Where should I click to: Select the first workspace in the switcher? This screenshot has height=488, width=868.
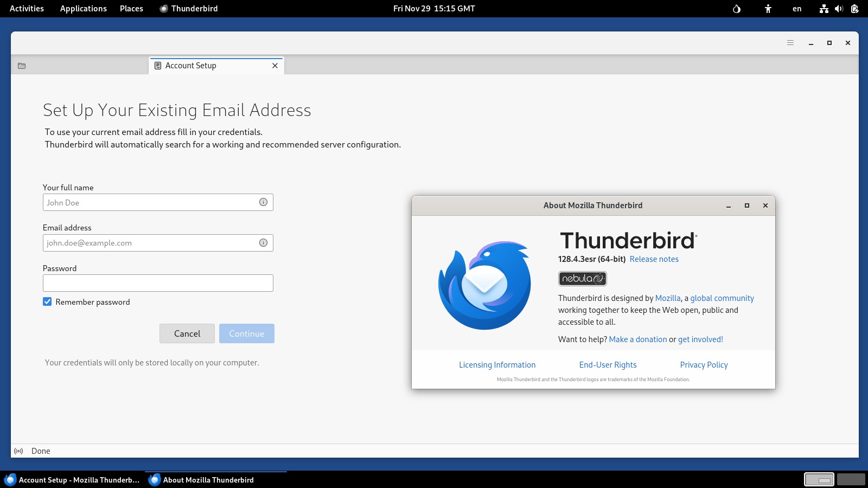tap(819, 479)
